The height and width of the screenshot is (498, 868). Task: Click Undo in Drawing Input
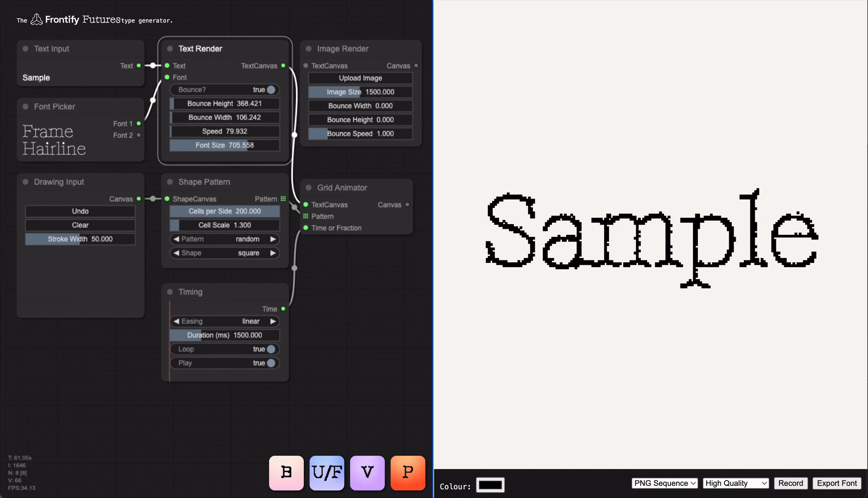[80, 211]
